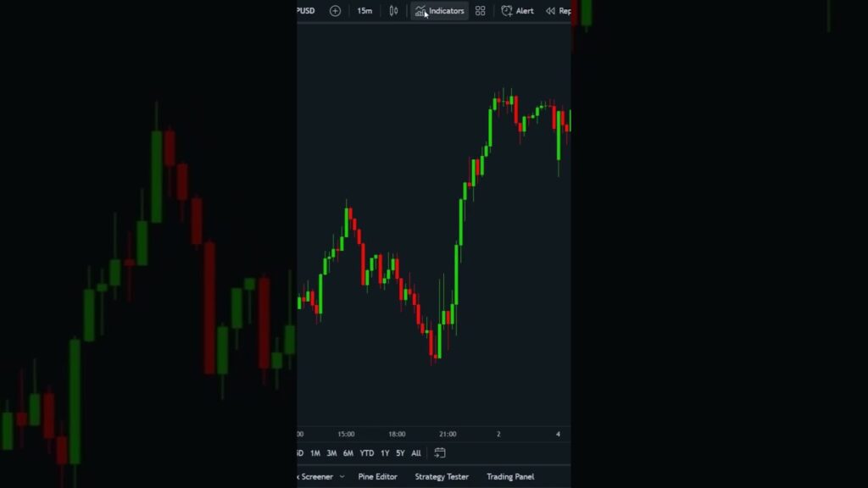The height and width of the screenshot is (488, 868).
Task: Open the Trading Panel tab
Action: pyautogui.click(x=510, y=477)
